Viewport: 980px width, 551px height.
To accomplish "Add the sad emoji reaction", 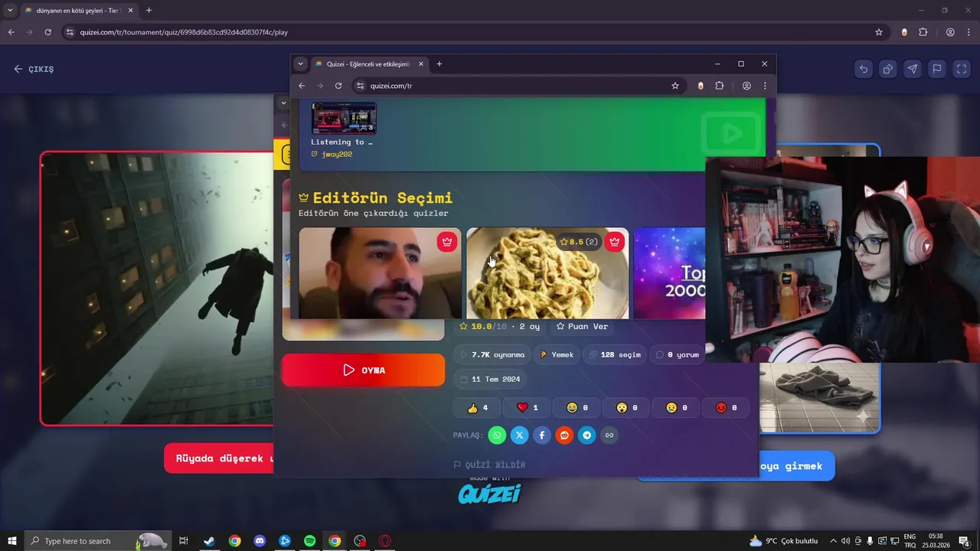I will click(x=675, y=408).
